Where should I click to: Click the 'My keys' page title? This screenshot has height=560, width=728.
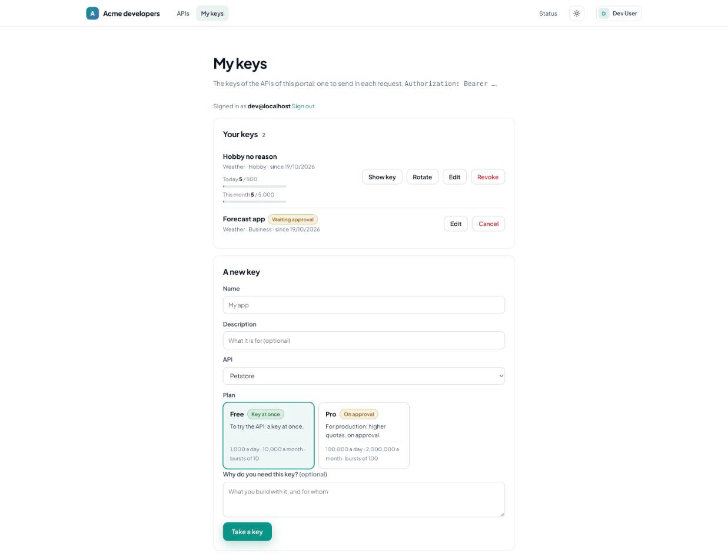[240, 64]
